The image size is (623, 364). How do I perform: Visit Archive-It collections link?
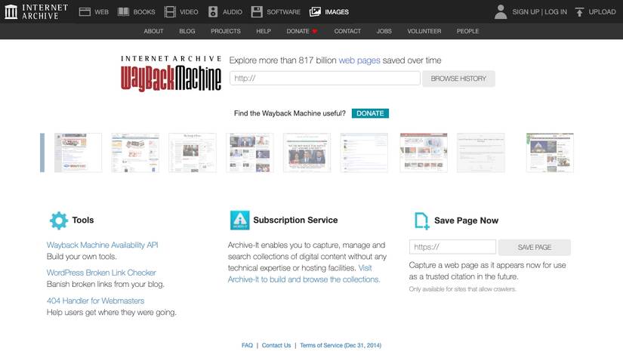(x=304, y=279)
